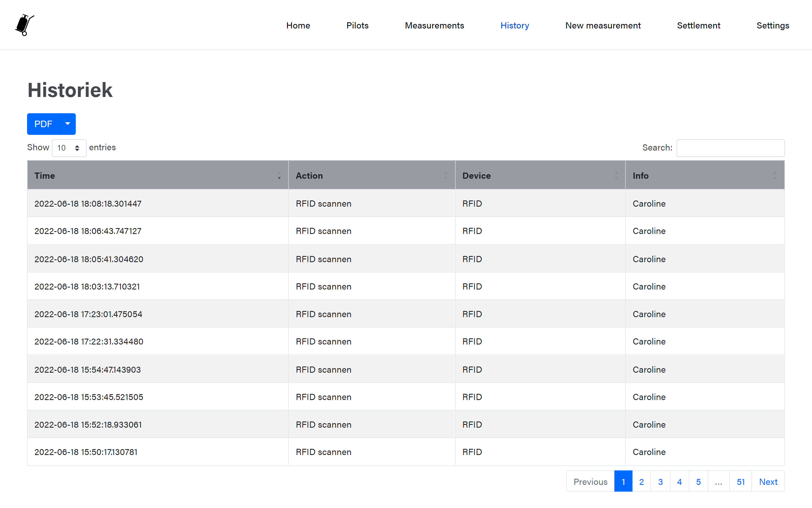Go to page 4

(x=679, y=482)
